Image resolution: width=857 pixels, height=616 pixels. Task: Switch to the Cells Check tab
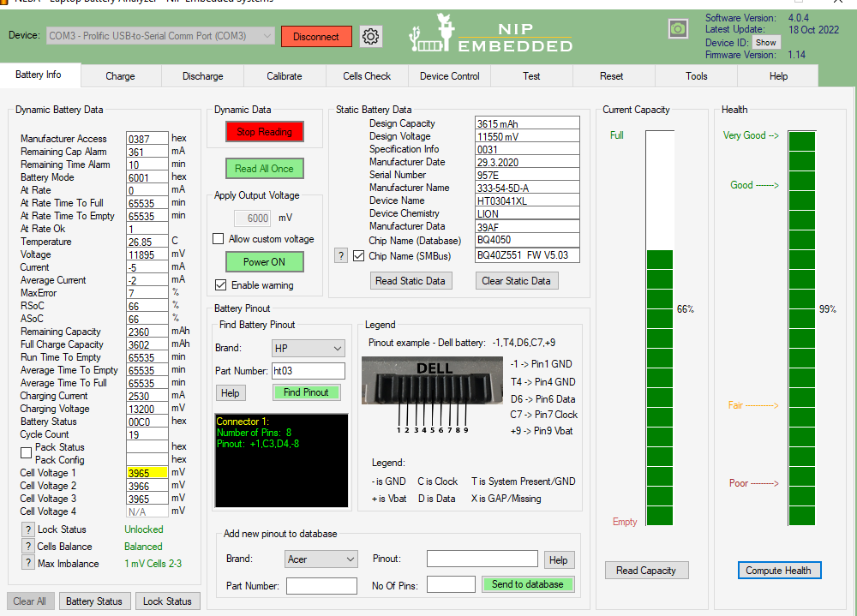(367, 76)
